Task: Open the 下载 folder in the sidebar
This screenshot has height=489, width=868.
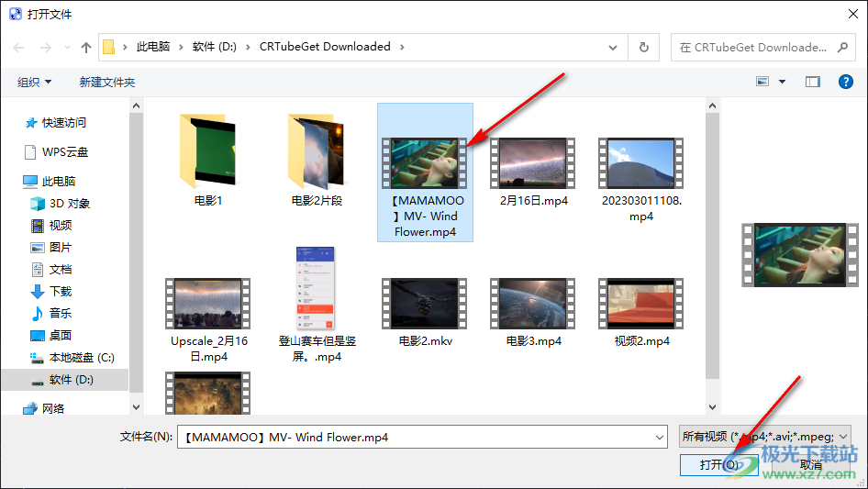Action: (x=51, y=292)
